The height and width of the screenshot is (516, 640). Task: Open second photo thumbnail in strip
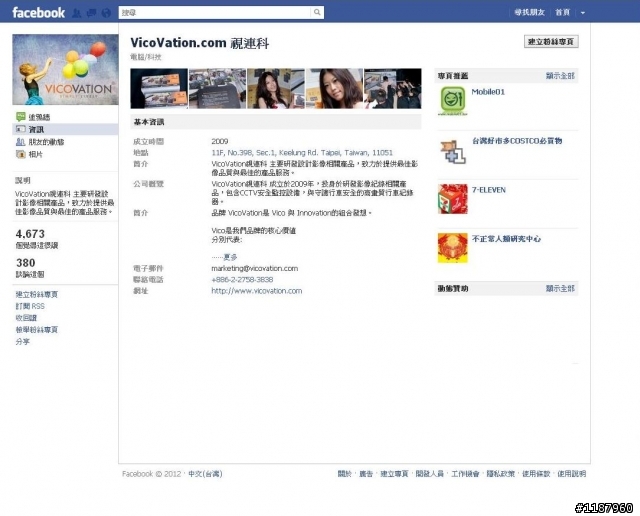pos(218,89)
